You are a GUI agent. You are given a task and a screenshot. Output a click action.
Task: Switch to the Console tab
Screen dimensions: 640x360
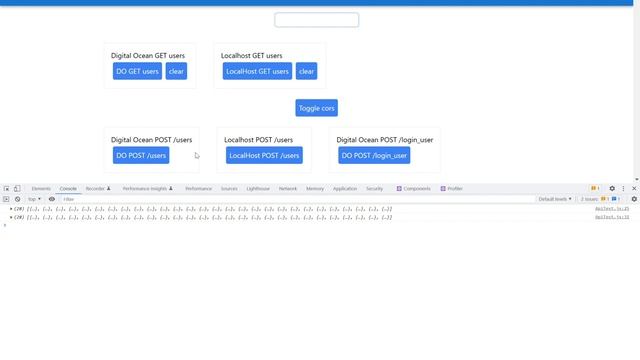(68, 189)
